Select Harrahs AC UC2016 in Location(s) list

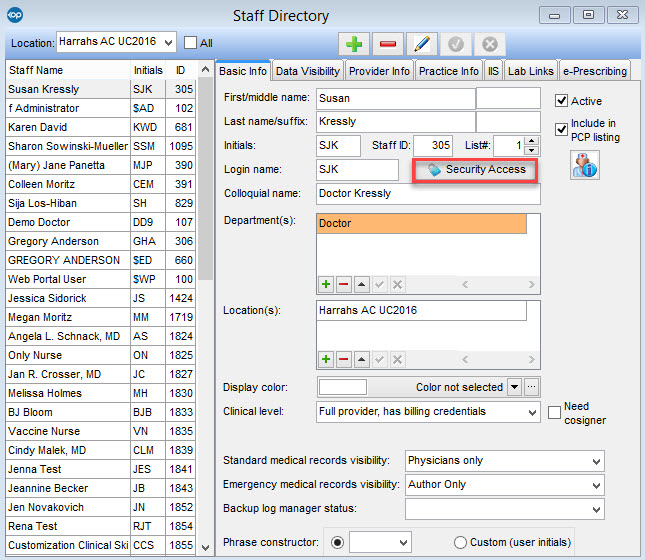[422, 310]
